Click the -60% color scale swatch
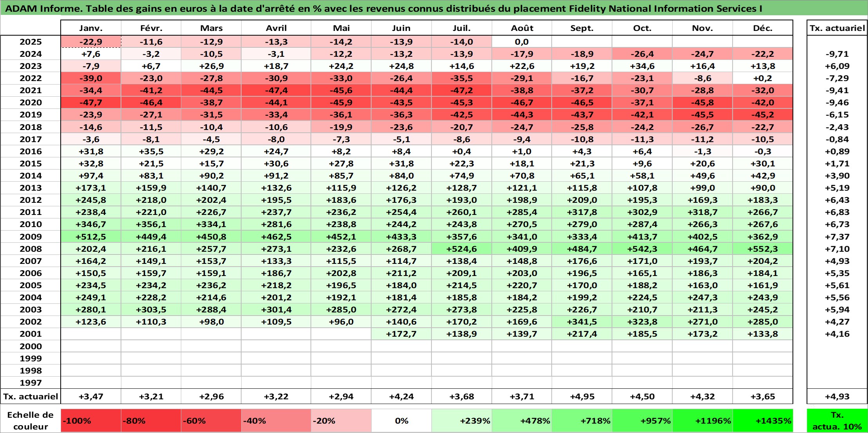The width and height of the screenshot is (868, 433). [x=211, y=420]
